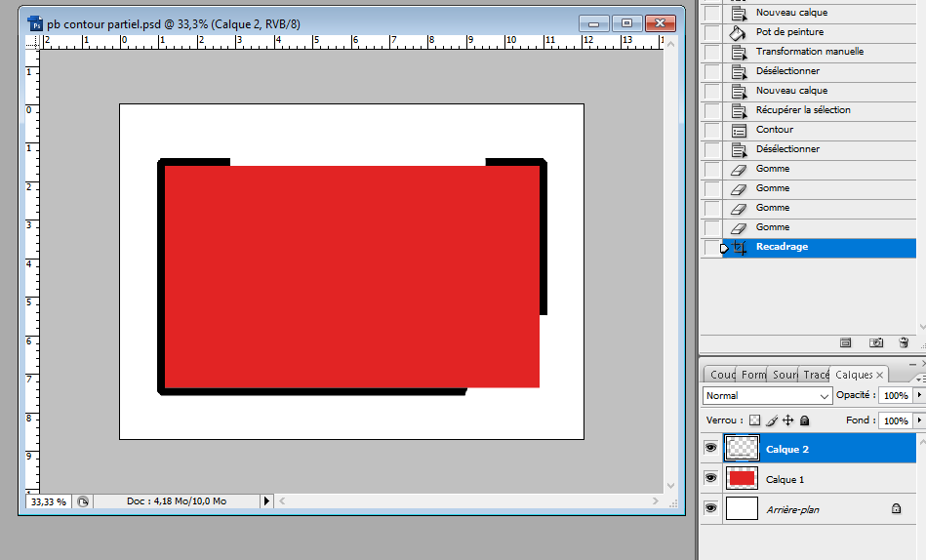Click the Opacité 100% value field
Viewport: 926px width, 560px height.
pos(896,395)
